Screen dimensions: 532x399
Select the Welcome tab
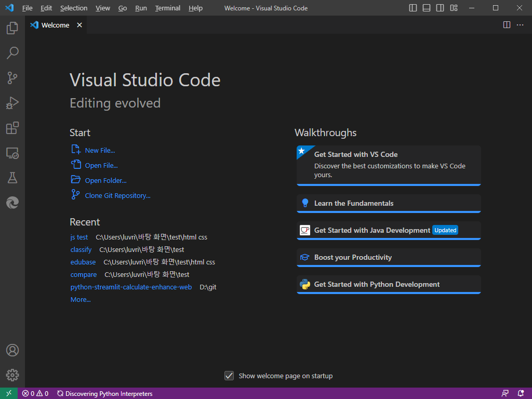pos(56,25)
